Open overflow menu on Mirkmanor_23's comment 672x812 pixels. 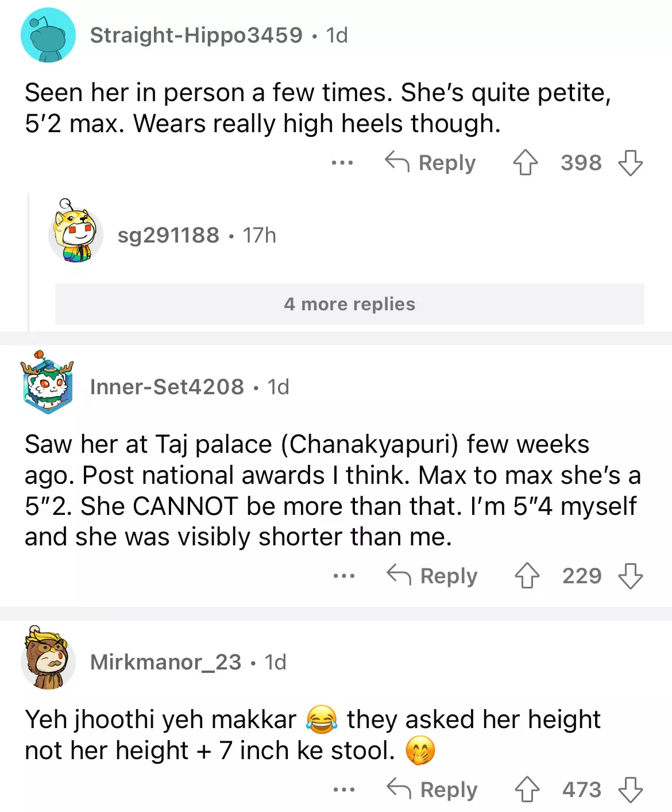click(343, 790)
